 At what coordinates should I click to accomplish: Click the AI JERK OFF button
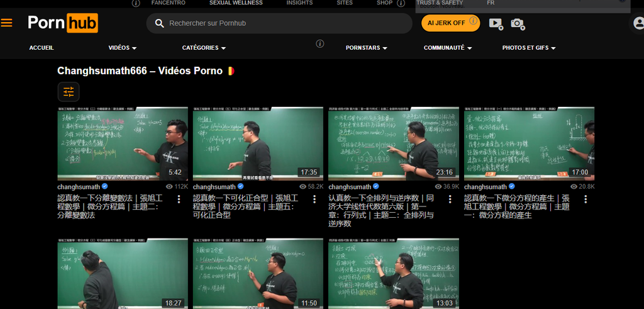pos(450,23)
